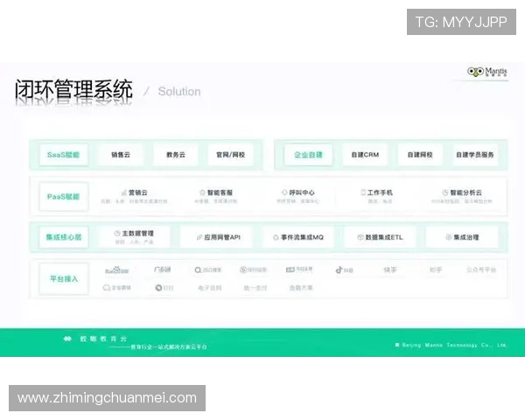The height and width of the screenshot is (420, 525).
Task: Click the Mantis owl logo
Action: (487, 72)
